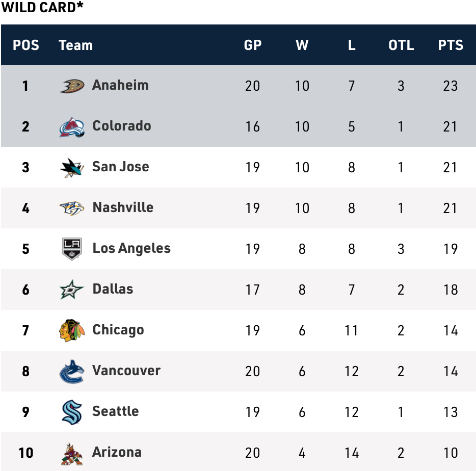Click the Los Angeles Kings logo

point(72,249)
